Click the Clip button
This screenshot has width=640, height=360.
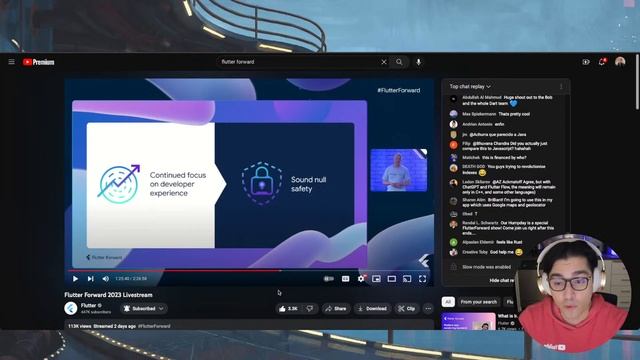pyautogui.click(x=407, y=309)
